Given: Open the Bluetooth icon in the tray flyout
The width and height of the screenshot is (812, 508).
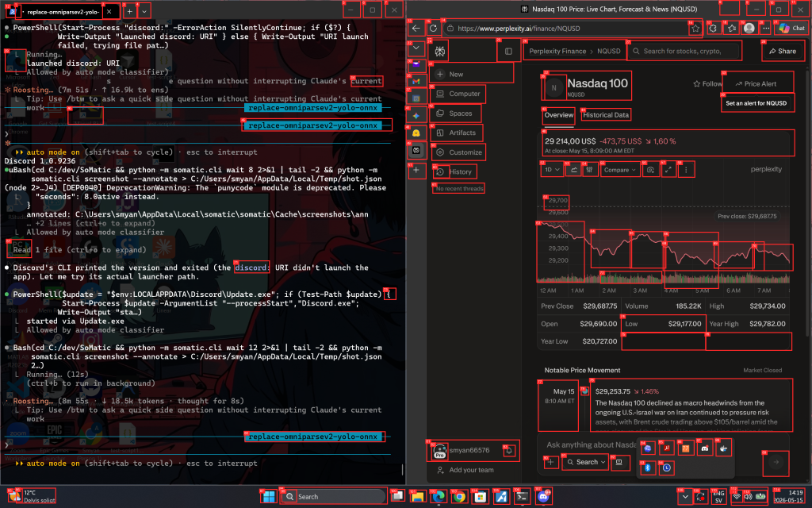Looking at the screenshot, I should click(x=647, y=468).
